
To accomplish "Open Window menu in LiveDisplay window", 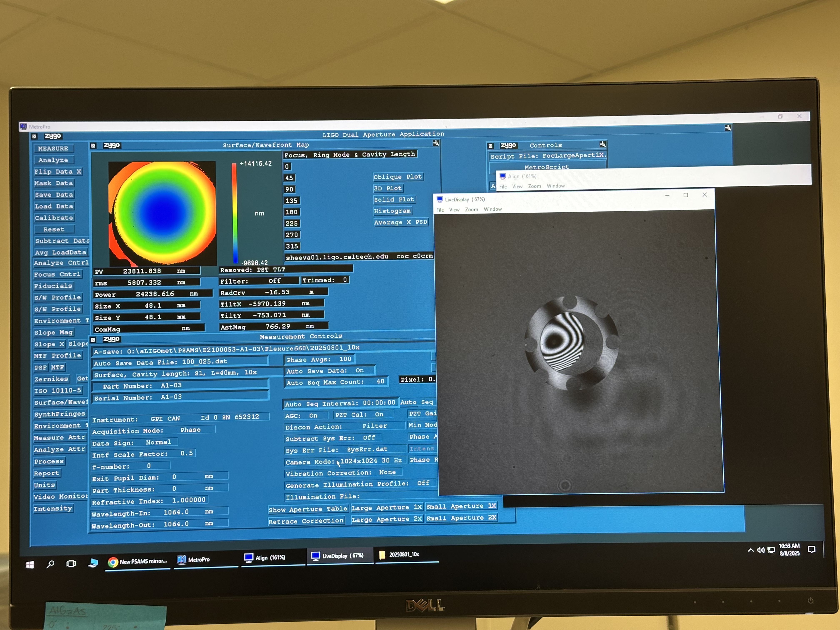I will click(492, 209).
